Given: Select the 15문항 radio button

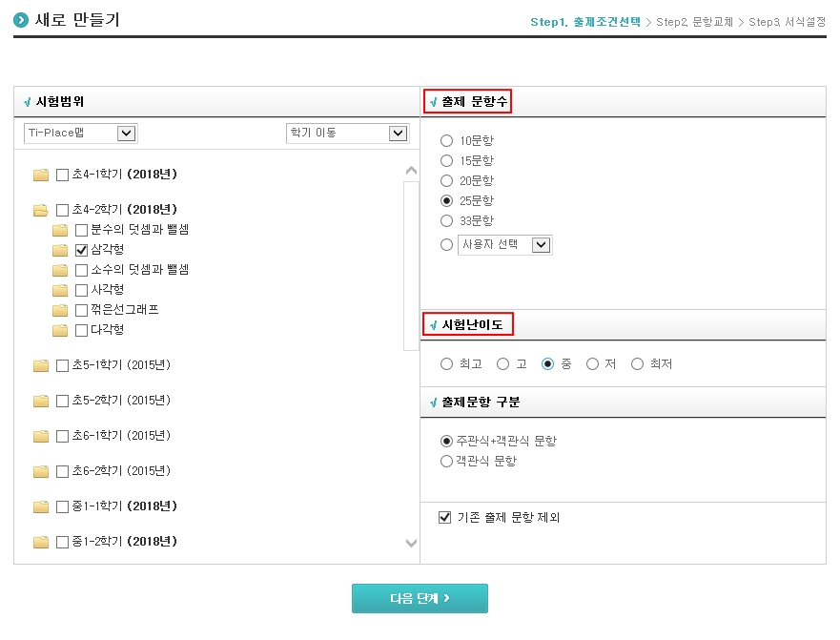Looking at the screenshot, I should coord(446,161).
